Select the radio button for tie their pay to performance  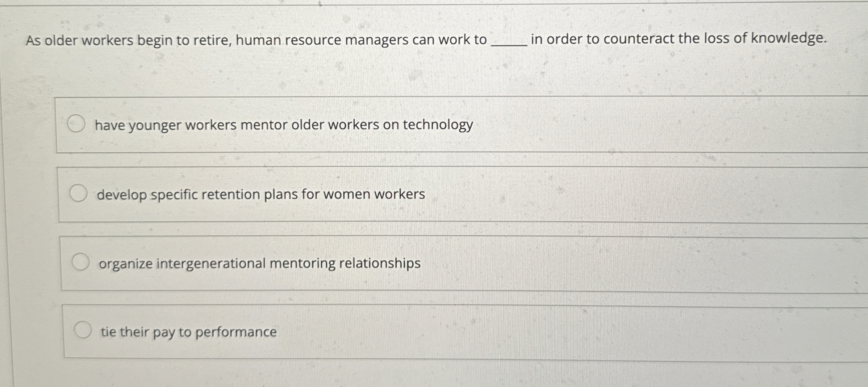click(83, 329)
